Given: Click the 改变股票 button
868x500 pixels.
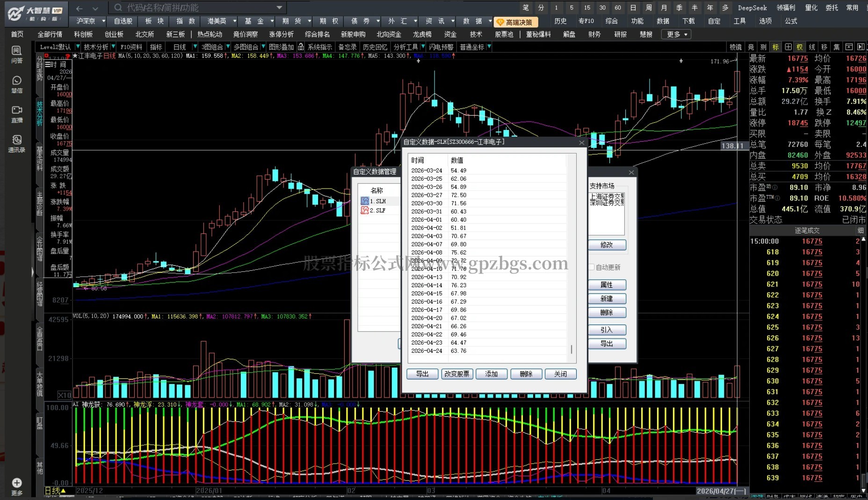Looking at the screenshot, I should coord(457,374).
